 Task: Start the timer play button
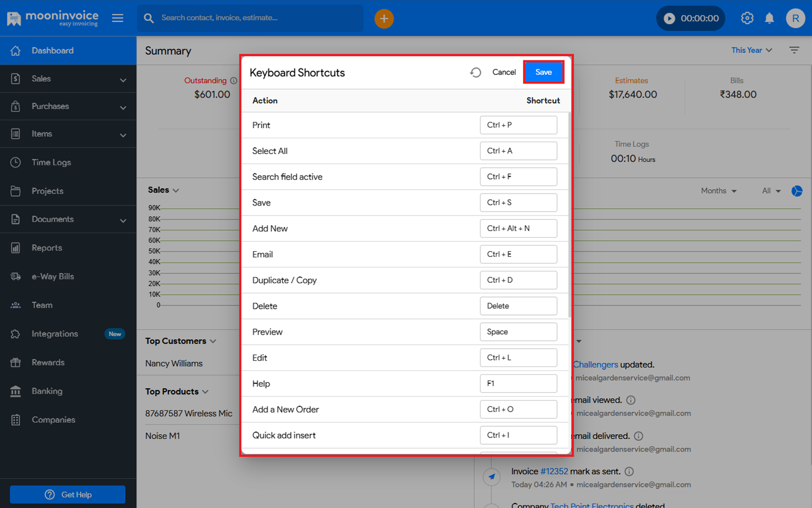pos(669,19)
